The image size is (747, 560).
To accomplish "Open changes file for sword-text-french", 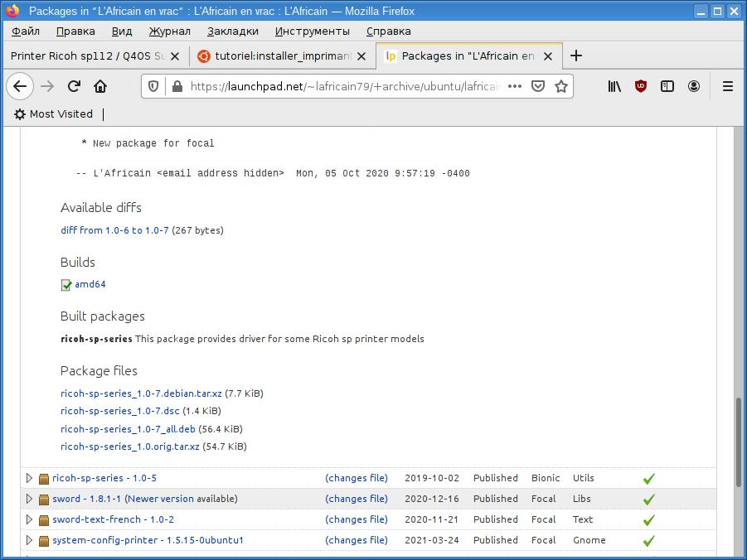I will (357, 519).
